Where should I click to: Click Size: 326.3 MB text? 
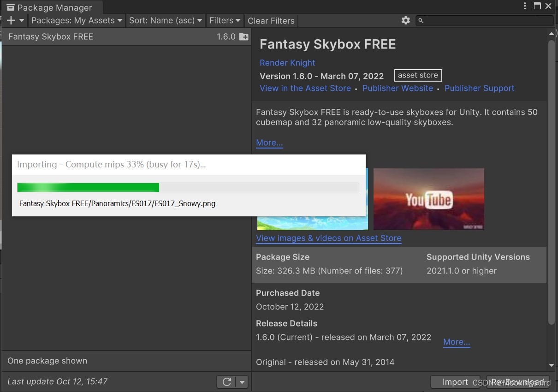[x=329, y=271]
